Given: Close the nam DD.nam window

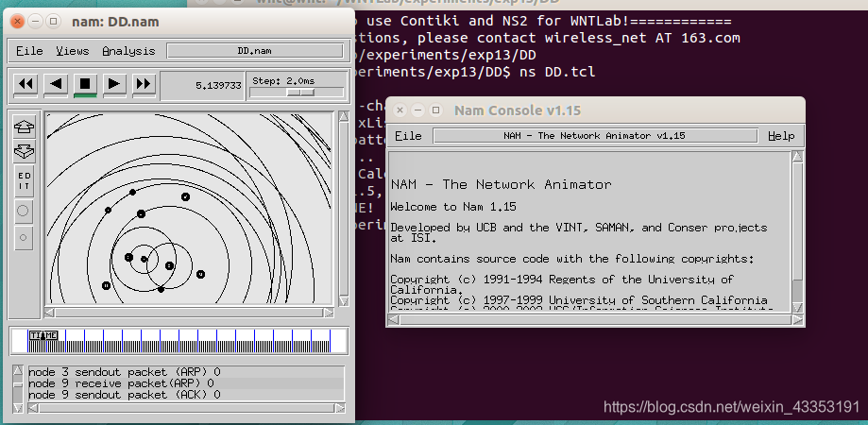Looking at the screenshot, I should coord(17,22).
